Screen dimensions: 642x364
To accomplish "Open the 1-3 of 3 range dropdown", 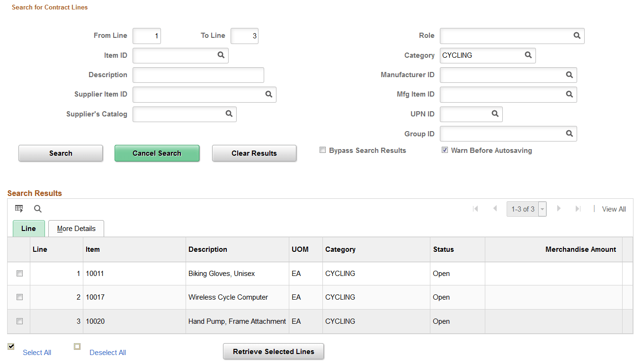I will 543,209.
